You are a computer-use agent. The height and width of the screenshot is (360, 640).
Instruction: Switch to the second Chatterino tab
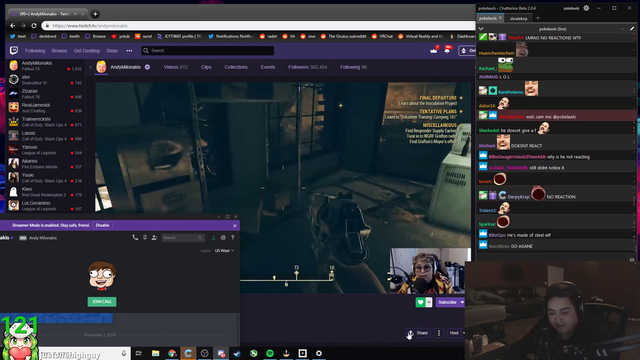tap(518, 18)
